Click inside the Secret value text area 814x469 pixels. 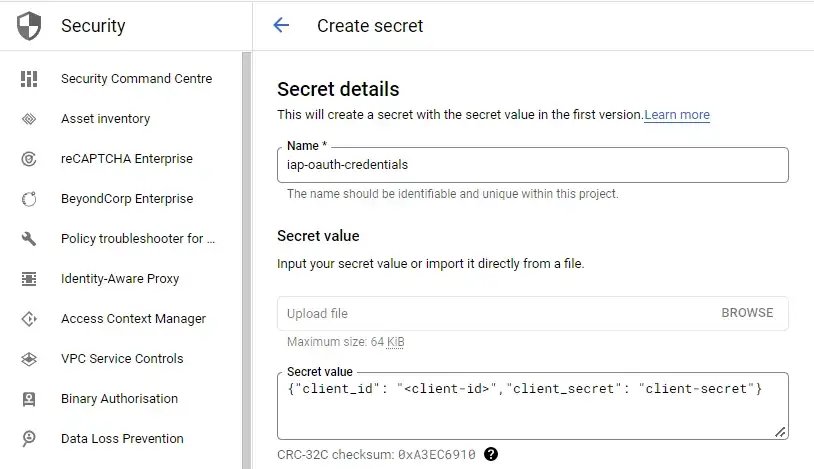pos(532,410)
